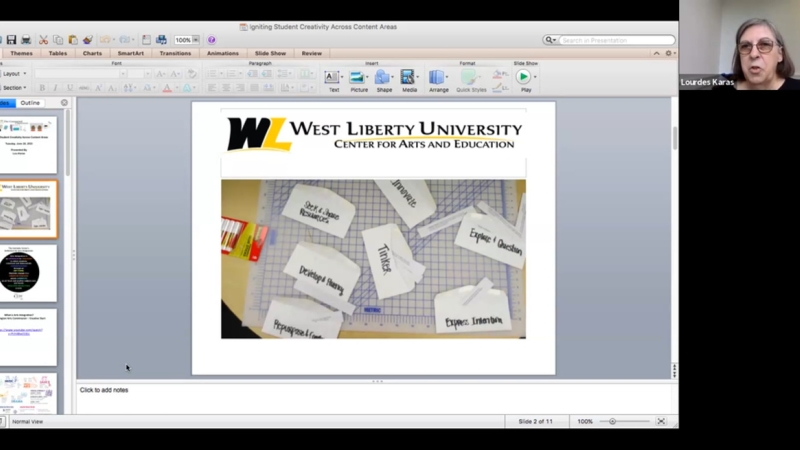
Task: Collapse the ribbon with the chevron
Action: [x=658, y=53]
